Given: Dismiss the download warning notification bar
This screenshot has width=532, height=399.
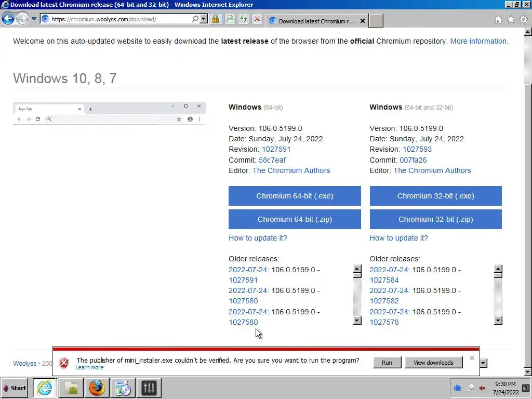Looking at the screenshot, I should tap(472, 358).
